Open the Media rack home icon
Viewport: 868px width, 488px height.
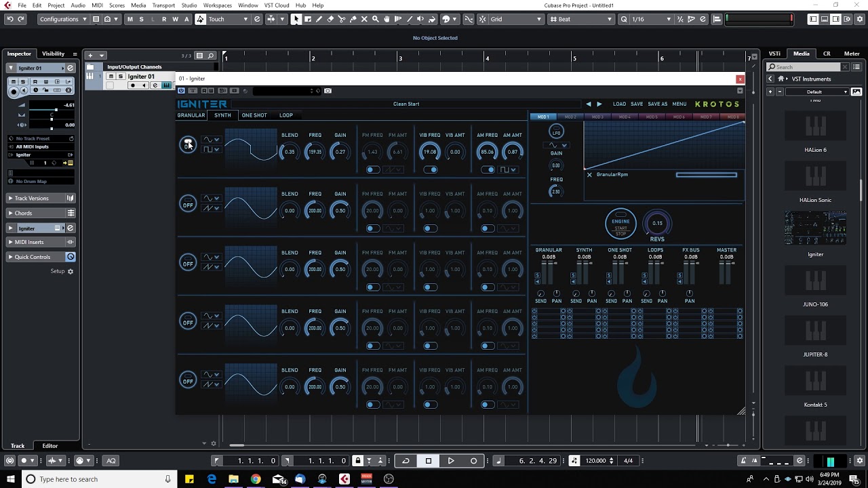click(781, 79)
